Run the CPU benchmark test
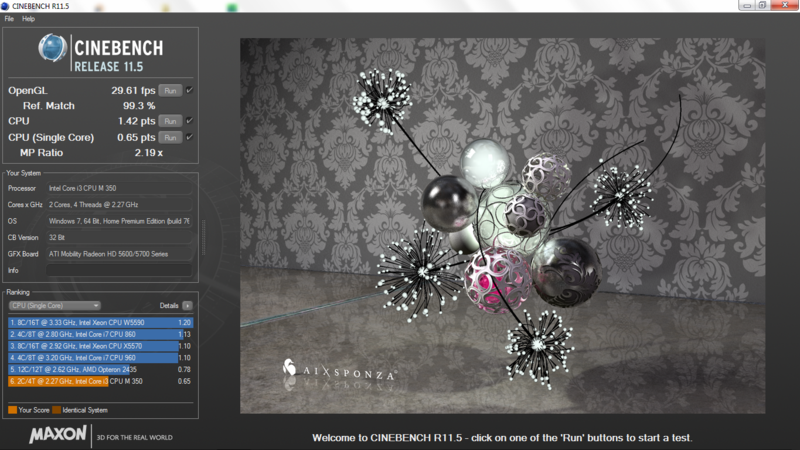 point(170,121)
